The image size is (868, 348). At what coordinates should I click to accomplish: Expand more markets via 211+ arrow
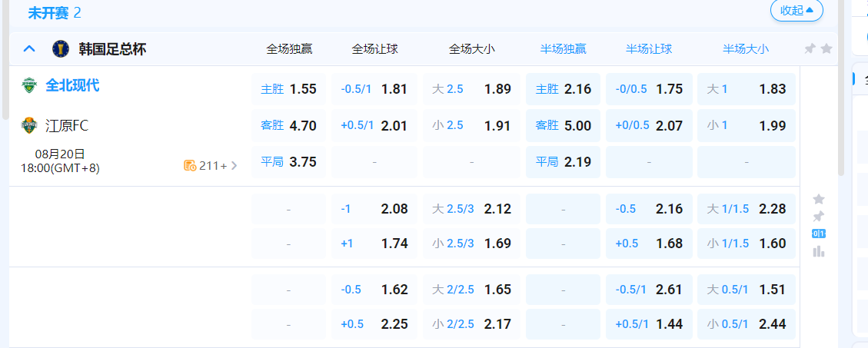[x=234, y=165]
